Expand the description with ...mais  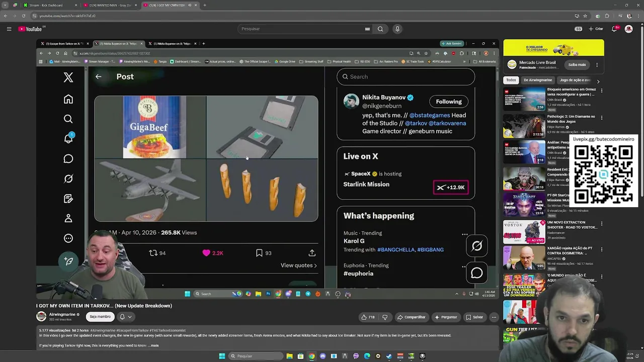click(x=154, y=346)
